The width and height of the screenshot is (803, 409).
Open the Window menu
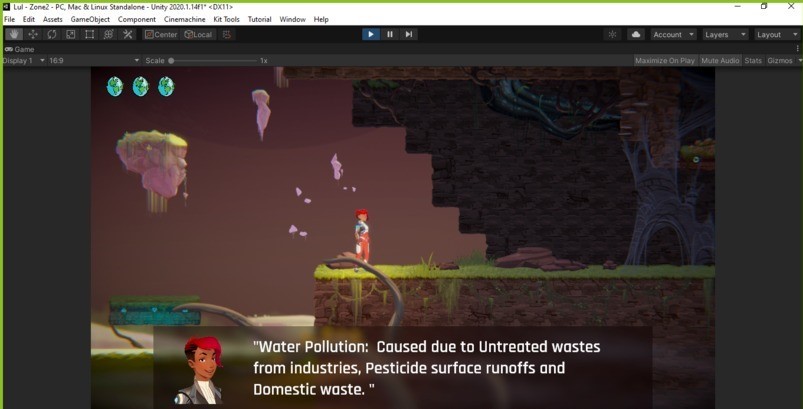pos(292,19)
